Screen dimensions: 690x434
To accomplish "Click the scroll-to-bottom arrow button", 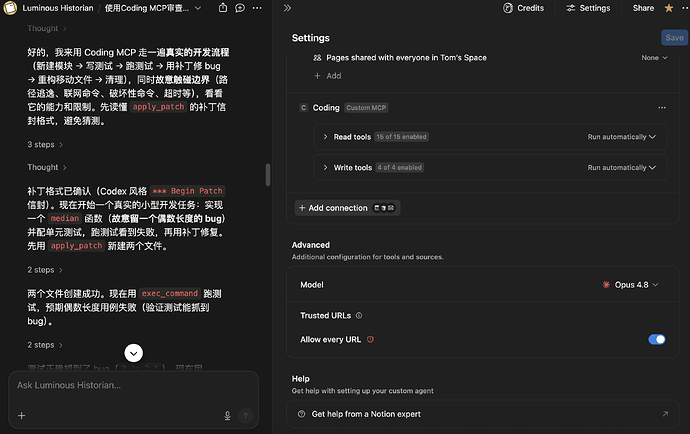I will [x=133, y=353].
